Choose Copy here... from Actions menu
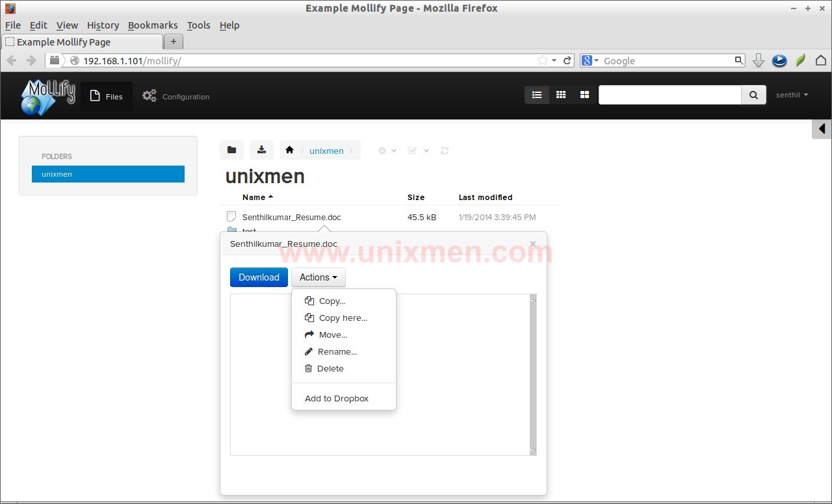The height and width of the screenshot is (504, 832). (x=344, y=318)
